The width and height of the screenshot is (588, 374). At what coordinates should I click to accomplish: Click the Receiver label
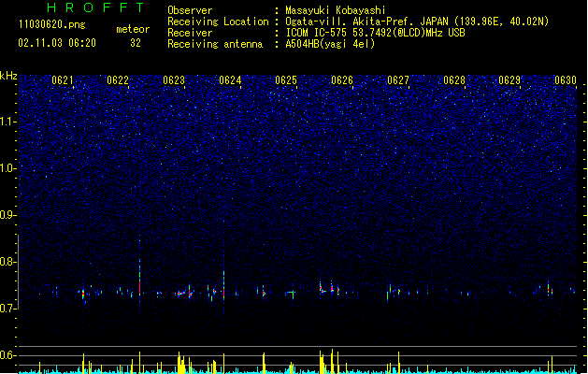tap(190, 33)
